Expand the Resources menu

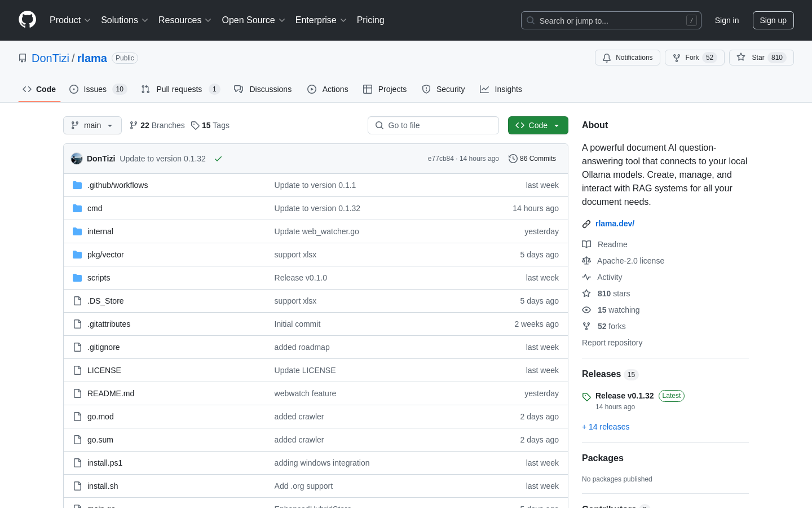coord(185,20)
